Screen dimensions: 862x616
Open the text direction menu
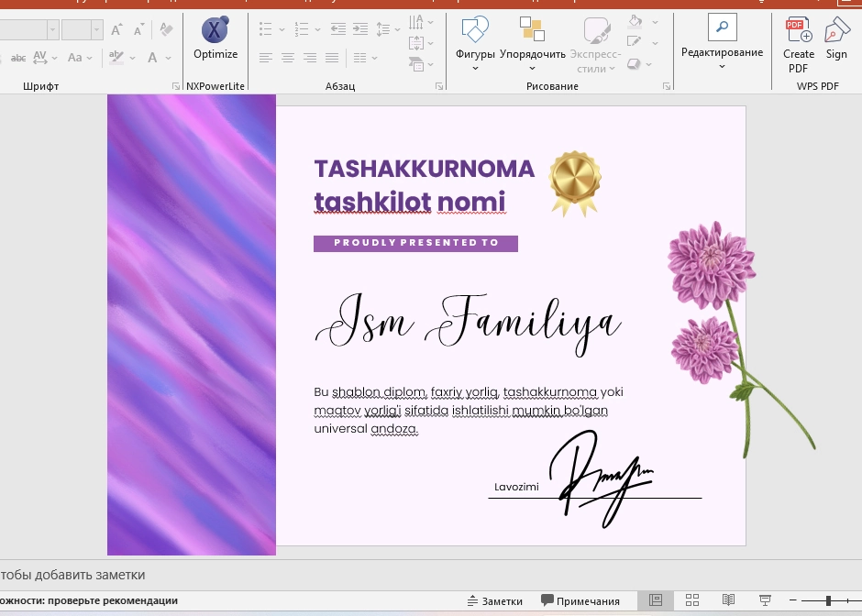click(421, 22)
